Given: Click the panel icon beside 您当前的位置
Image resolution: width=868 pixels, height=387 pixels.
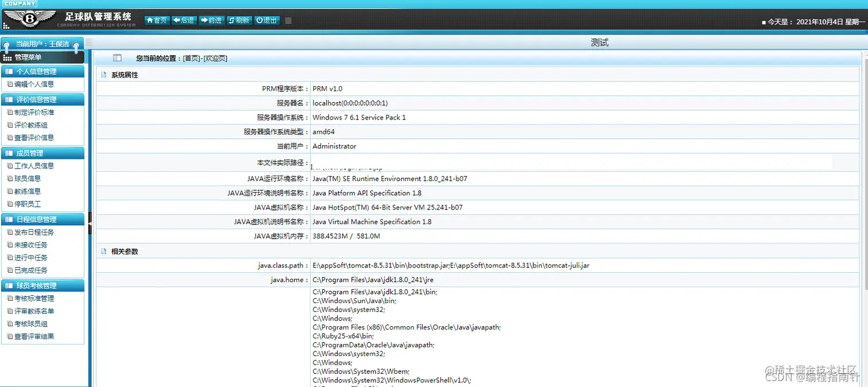Looking at the screenshot, I should (x=117, y=58).
